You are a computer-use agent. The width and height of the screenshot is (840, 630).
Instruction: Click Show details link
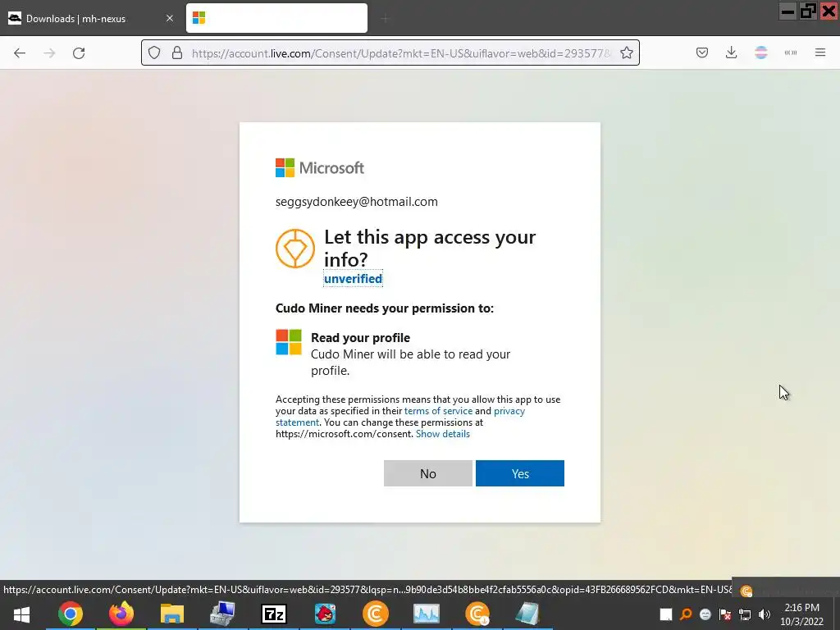[442, 434]
